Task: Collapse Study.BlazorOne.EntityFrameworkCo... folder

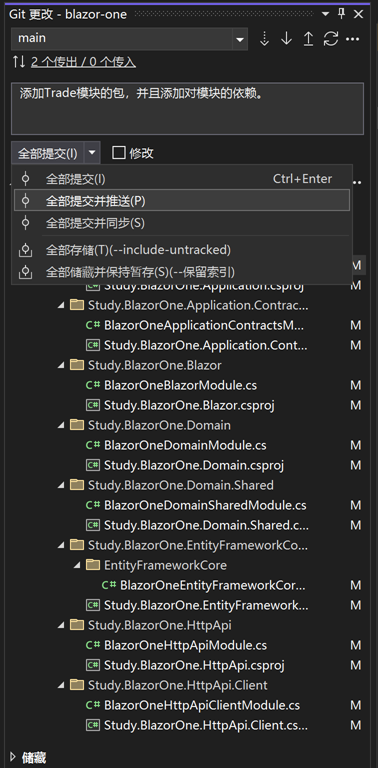Action: (61, 545)
